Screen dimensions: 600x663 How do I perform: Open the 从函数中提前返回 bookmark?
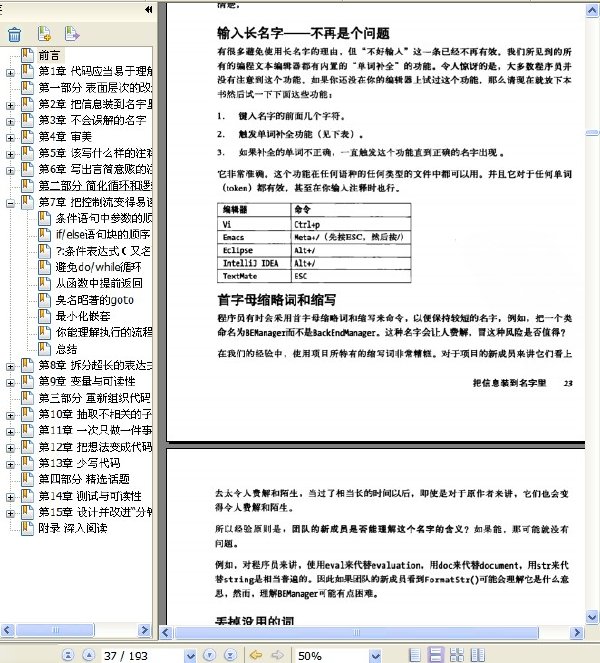[x=99, y=283]
